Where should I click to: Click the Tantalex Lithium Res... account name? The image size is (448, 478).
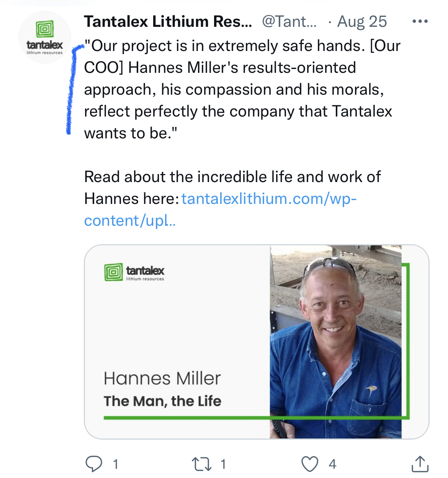(x=168, y=21)
